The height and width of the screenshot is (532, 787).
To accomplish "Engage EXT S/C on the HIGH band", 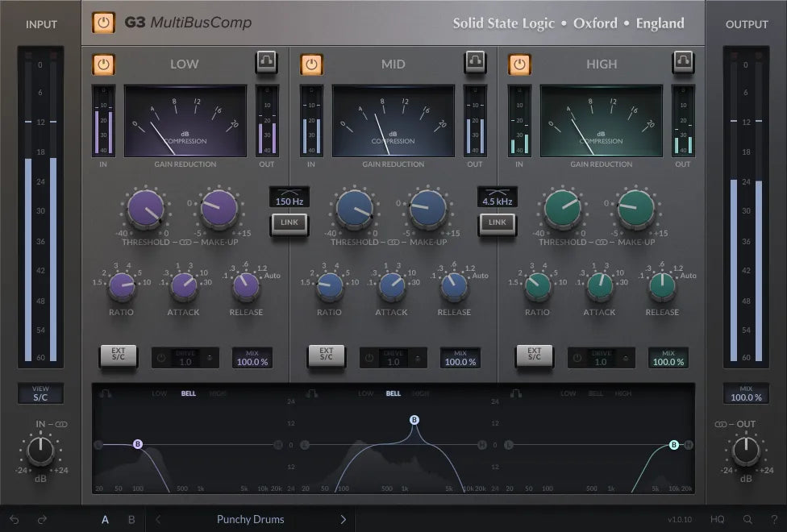I will [533, 358].
